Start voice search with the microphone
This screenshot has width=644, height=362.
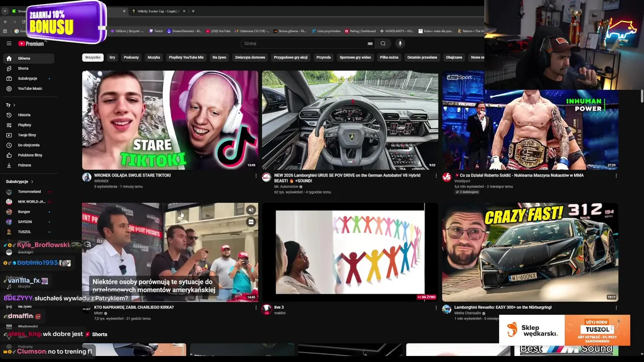click(400, 44)
